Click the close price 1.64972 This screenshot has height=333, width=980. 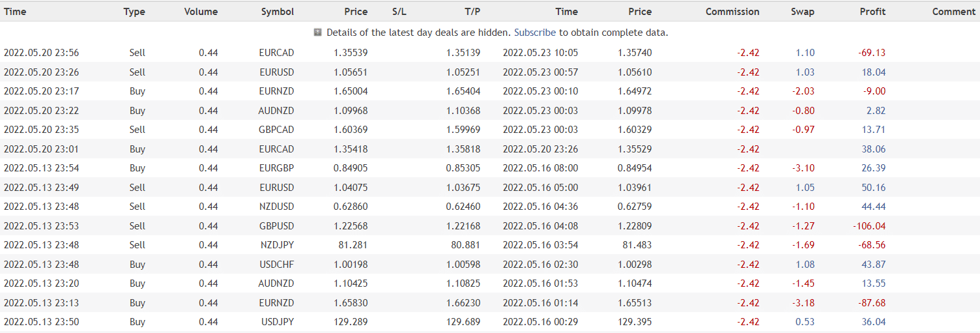(635, 91)
